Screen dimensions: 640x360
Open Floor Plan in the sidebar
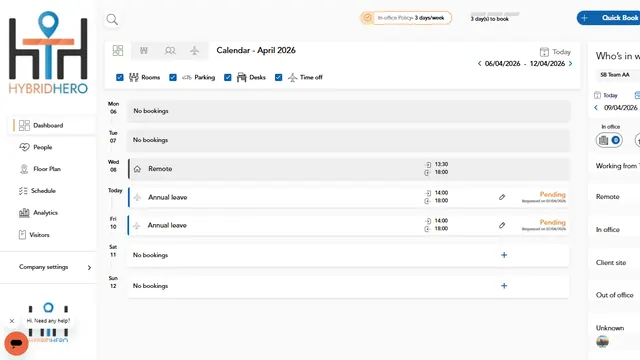tap(40, 169)
